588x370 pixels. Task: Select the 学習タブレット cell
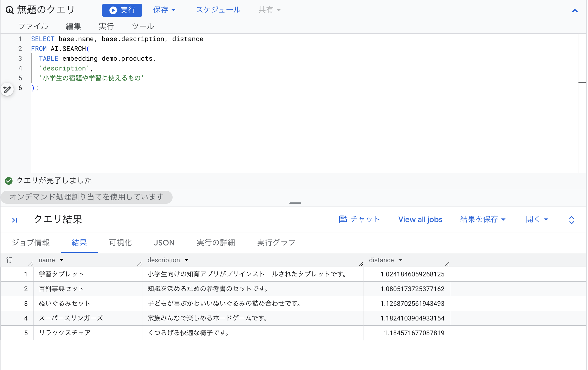[88, 274]
